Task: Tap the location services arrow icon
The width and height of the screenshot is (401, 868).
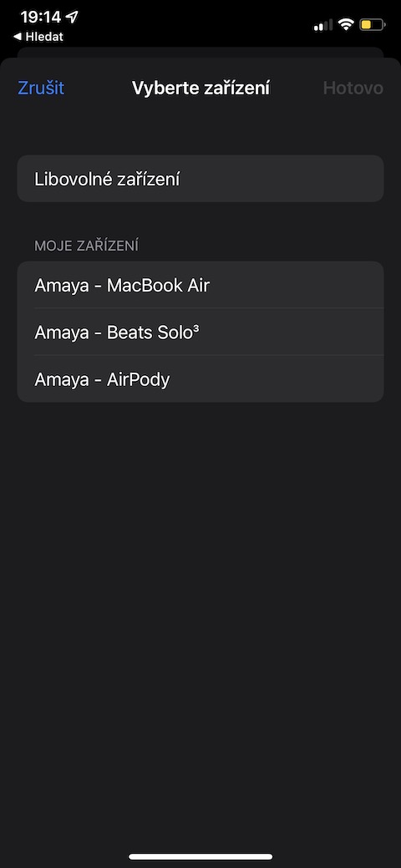Action: pyautogui.click(x=72, y=17)
